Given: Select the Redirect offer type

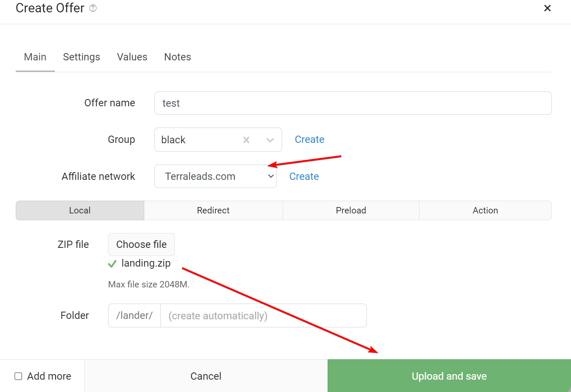Looking at the screenshot, I should (213, 210).
